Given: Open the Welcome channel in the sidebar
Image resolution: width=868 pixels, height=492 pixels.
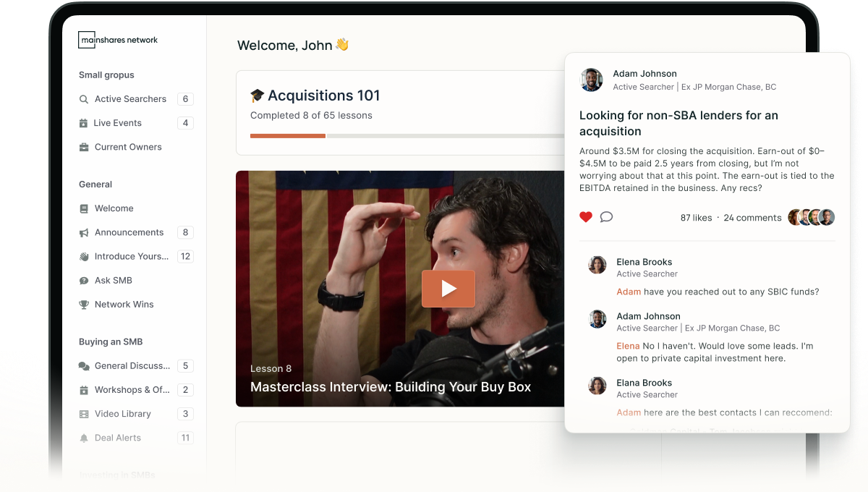Looking at the screenshot, I should 114,208.
